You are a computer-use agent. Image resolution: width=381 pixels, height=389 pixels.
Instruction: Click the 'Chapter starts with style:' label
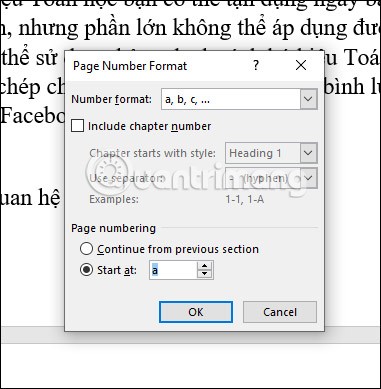(152, 153)
